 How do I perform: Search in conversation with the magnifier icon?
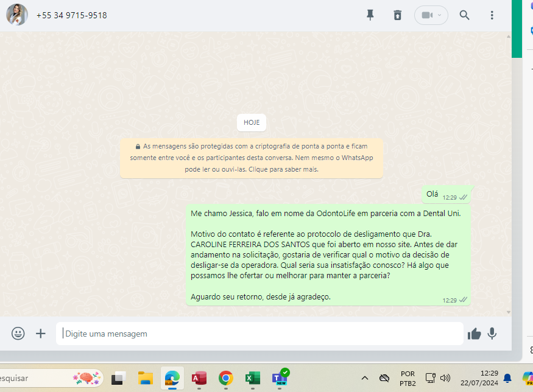point(464,15)
